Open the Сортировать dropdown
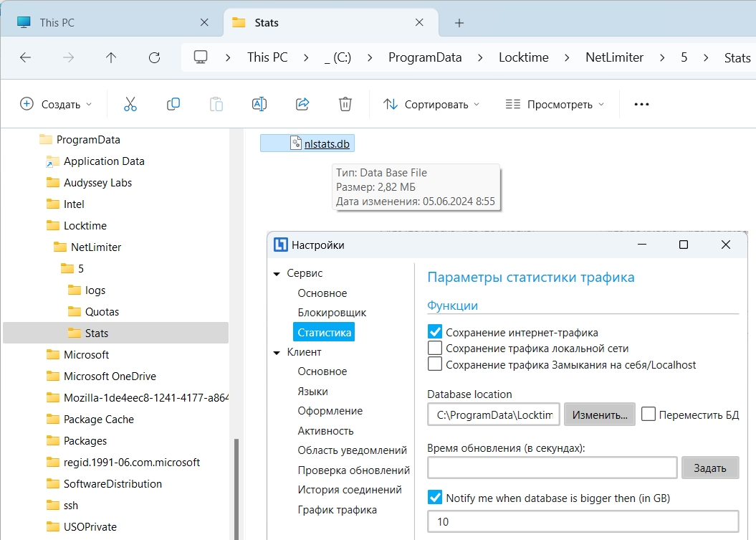Screen dimensions: 756x540 point(431,104)
